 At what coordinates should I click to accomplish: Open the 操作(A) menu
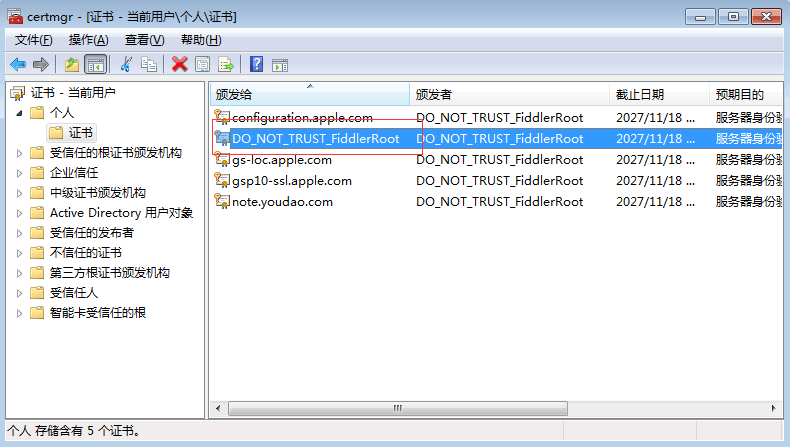pyautogui.click(x=89, y=40)
